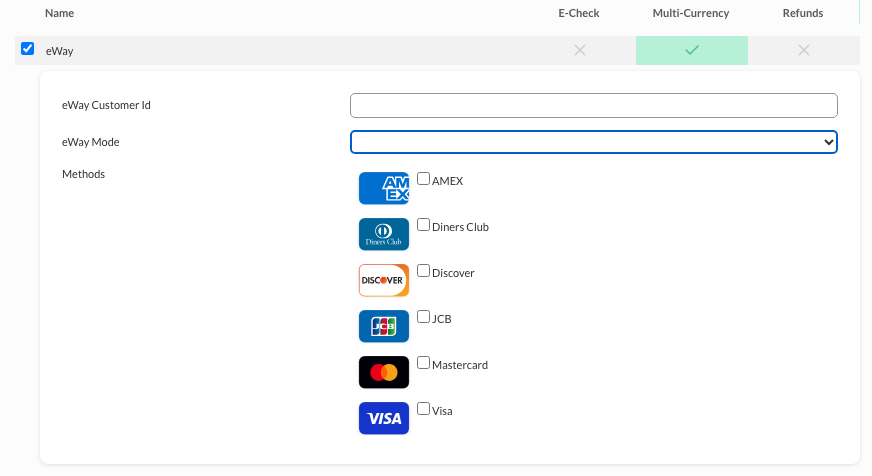Click the Refunds column header
Image resolution: width=872 pixels, height=476 pixels.
coord(803,13)
